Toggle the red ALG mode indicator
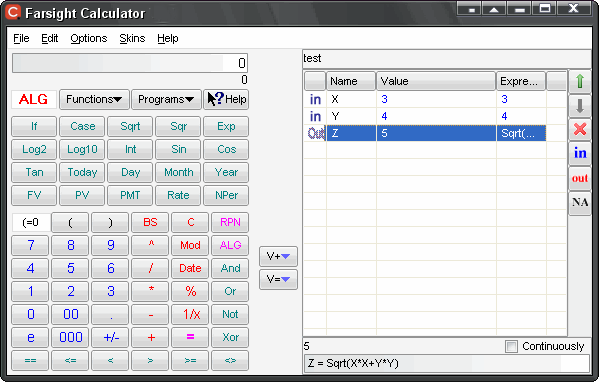The height and width of the screenshot is (382, 599). coord(34,99)
